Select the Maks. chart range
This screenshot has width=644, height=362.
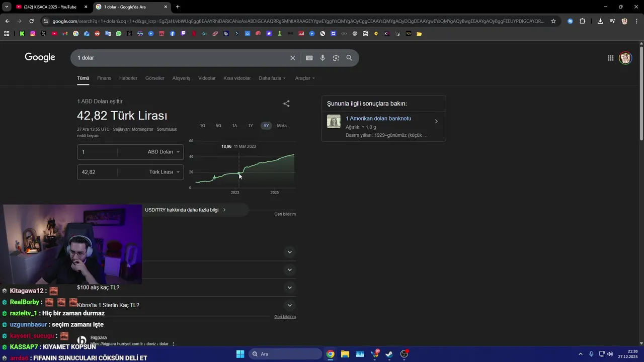point(282,126)
